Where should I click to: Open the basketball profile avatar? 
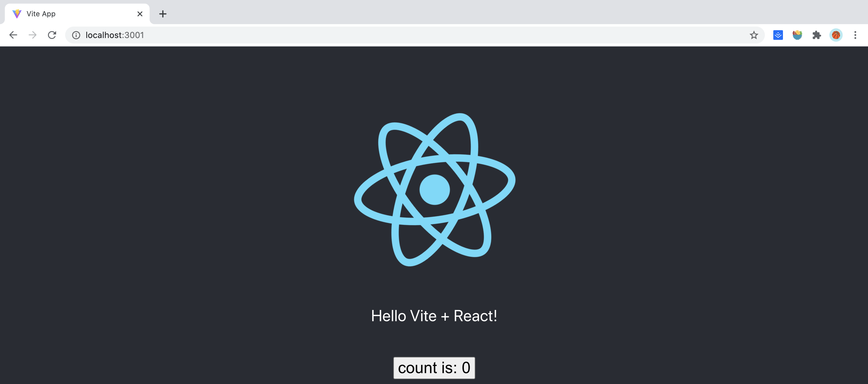pos(836,35)
